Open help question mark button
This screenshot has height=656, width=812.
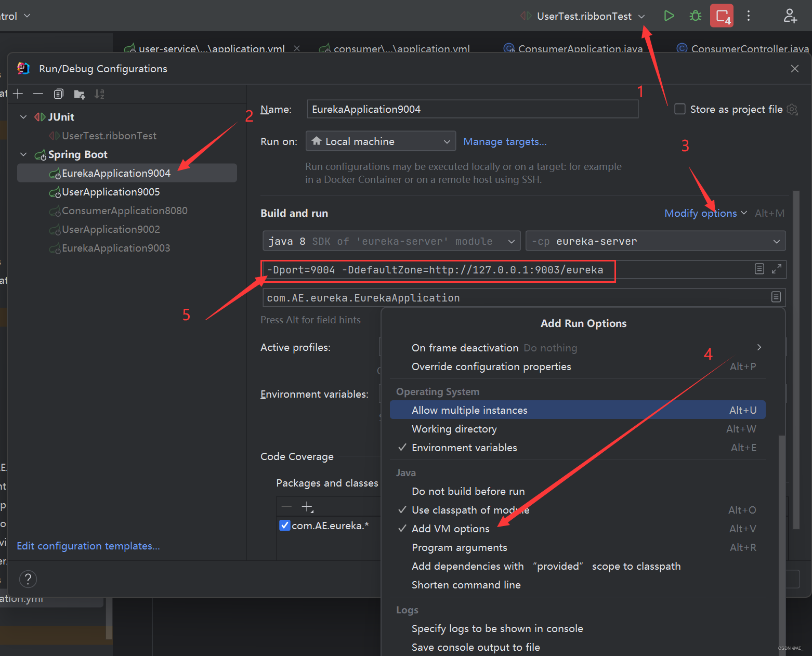click(x=28, y=579)
